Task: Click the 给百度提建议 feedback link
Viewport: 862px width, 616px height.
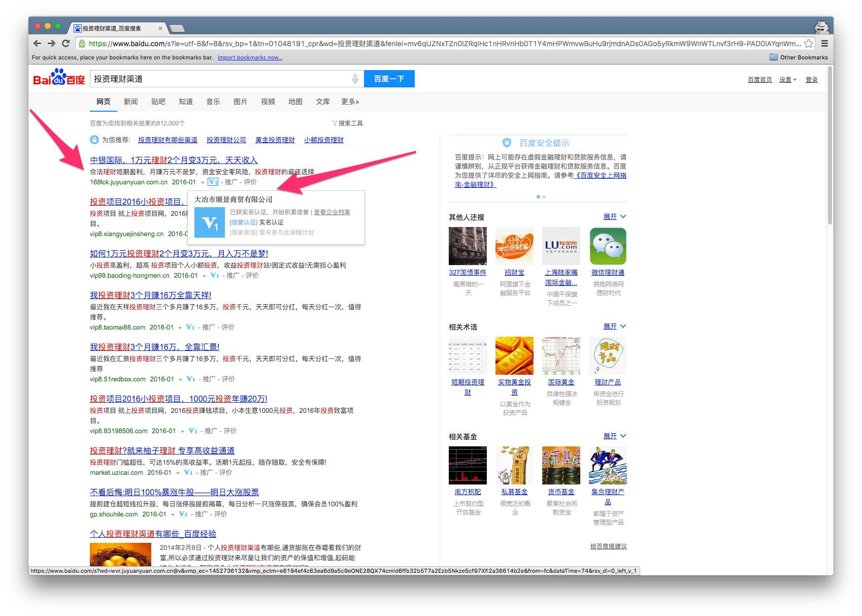Action: (609, 546)
